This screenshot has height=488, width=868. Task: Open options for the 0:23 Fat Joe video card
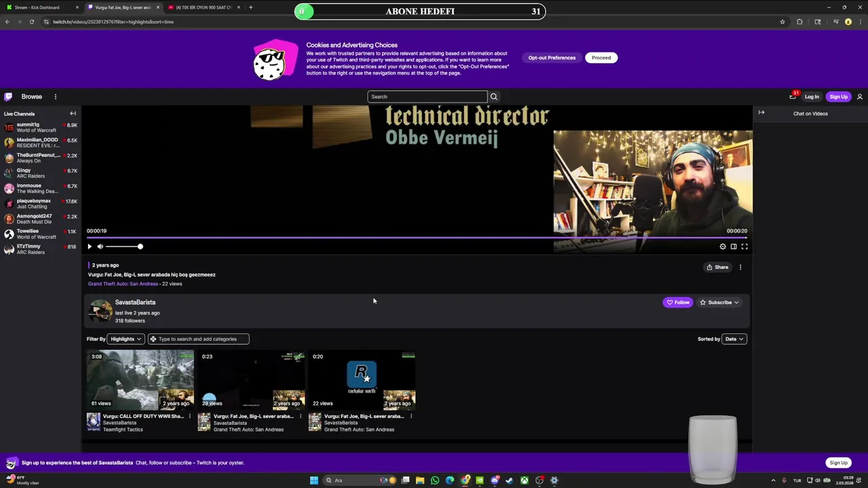click(x=300, y=416)
